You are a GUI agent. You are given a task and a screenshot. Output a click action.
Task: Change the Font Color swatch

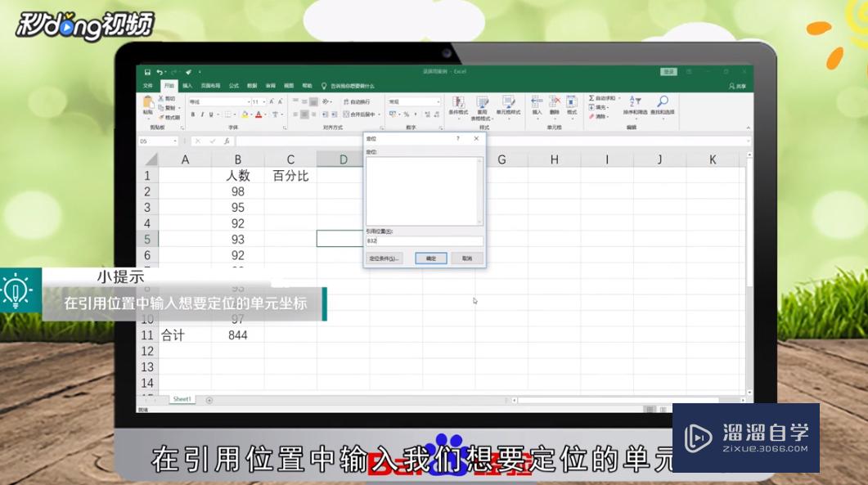259,115
